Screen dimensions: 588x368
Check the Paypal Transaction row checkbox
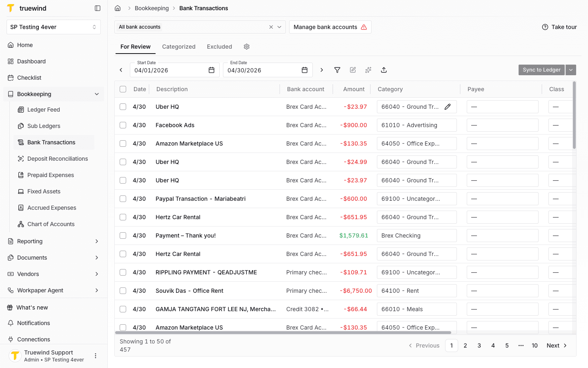(x=123, y=199)
